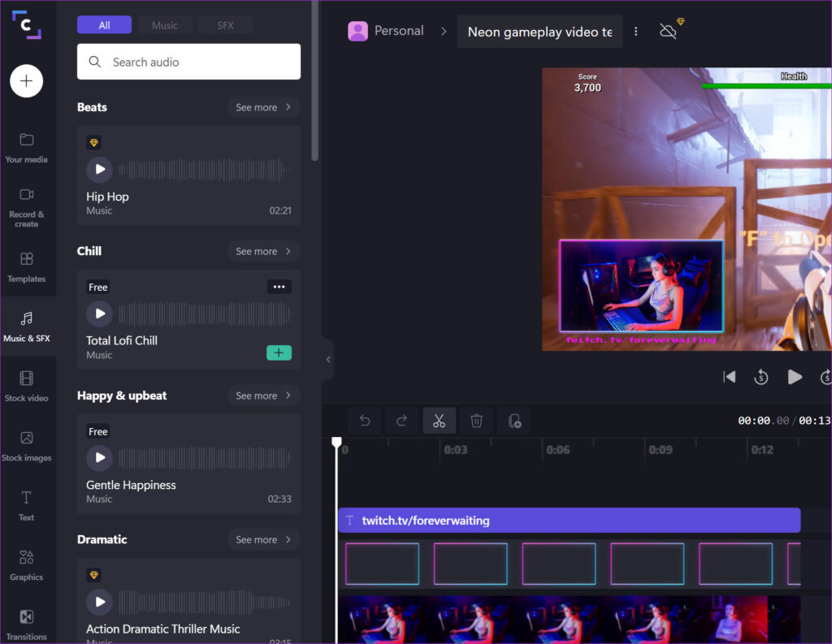The height and width of the screenshot is (644, 832).
Task: Duplicate the selected timeline clip
Action: 513,421
